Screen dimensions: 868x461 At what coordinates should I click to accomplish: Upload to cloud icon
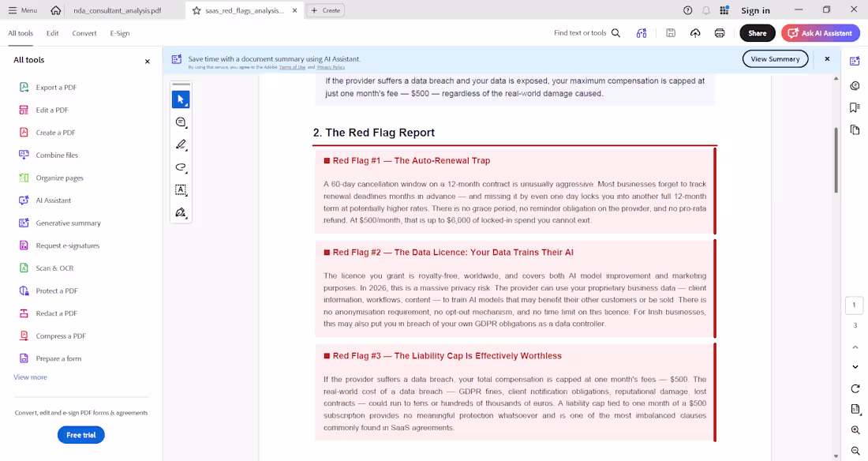(x=695, y=33)
